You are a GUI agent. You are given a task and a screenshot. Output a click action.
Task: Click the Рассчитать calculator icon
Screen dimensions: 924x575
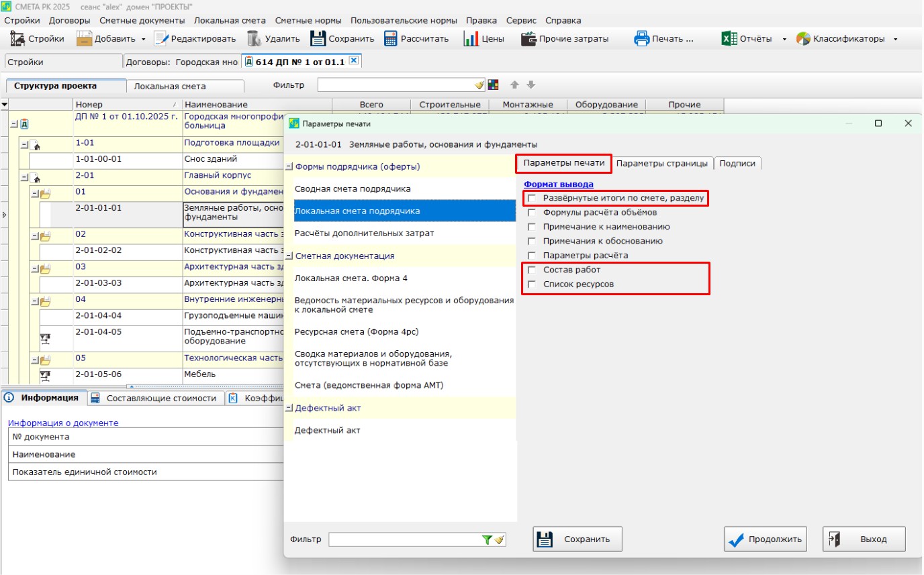(391, 39)
